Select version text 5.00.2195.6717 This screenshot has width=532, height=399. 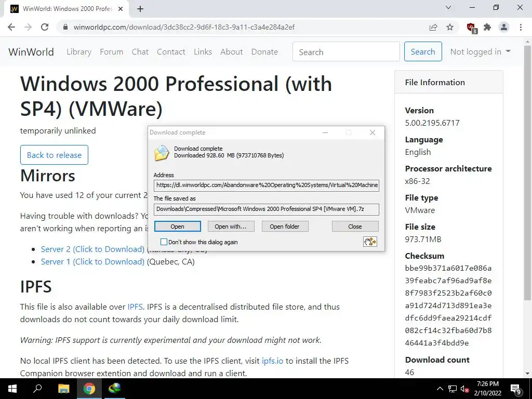pyautogui.click(x=432, y=123)
